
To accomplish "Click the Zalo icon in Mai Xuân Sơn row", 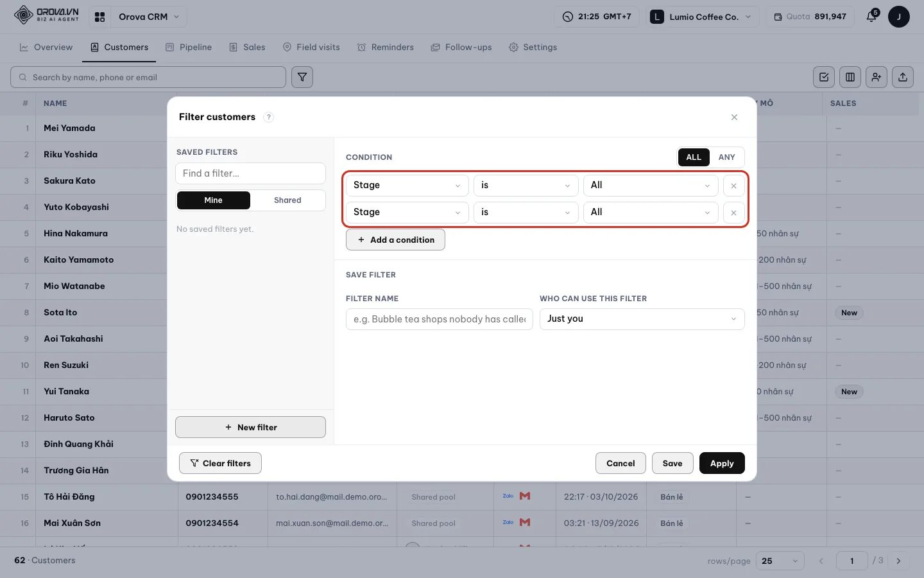I will click(x=508, y=522).
